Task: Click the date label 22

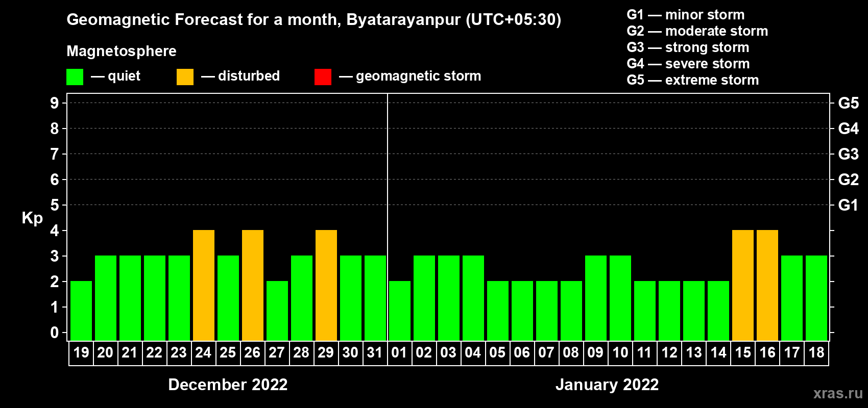Action: coord(154,352)
